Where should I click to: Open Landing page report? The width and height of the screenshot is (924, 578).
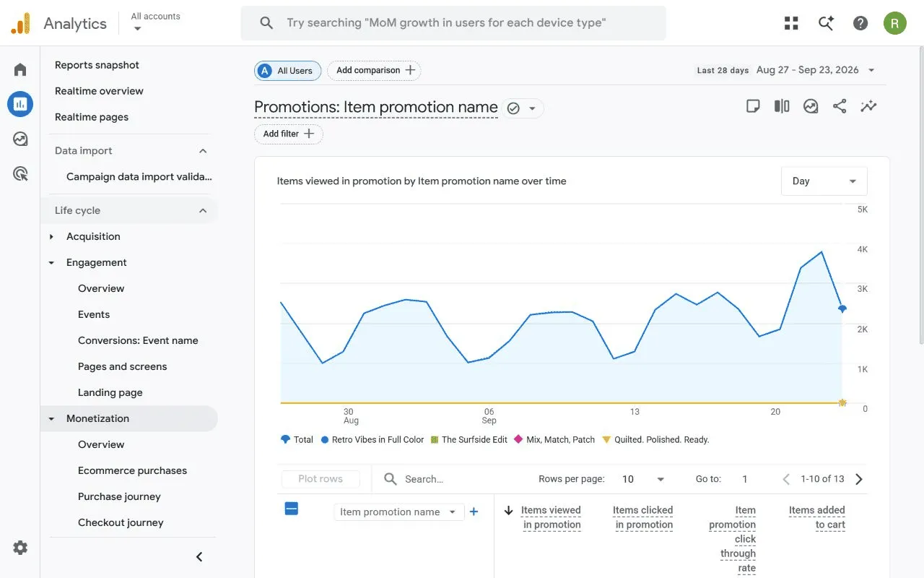click(x=110, y=392)
